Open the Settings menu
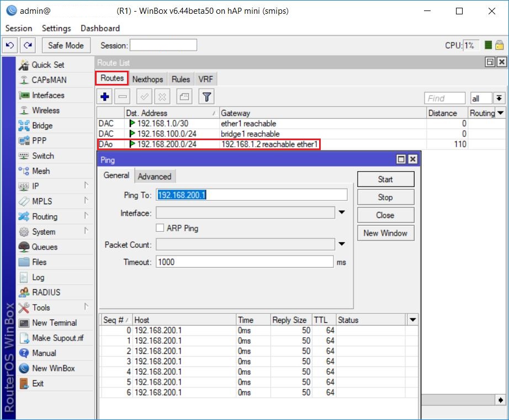The height and width of the screenshot is (420, 509). click(56, 28)
